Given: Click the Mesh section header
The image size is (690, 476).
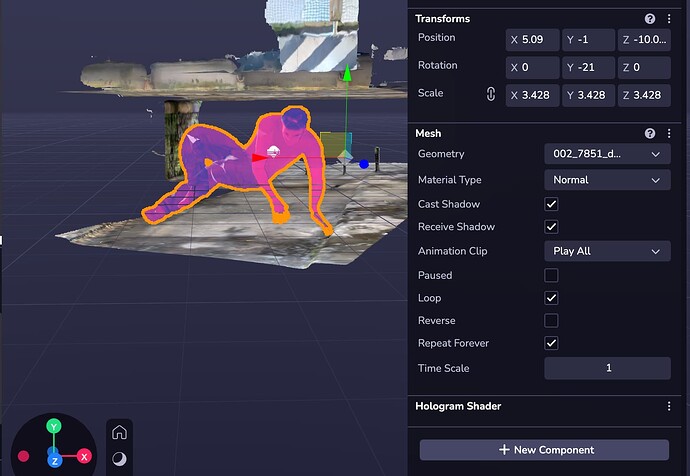Looking at the screenshot, I should [428, 133].
